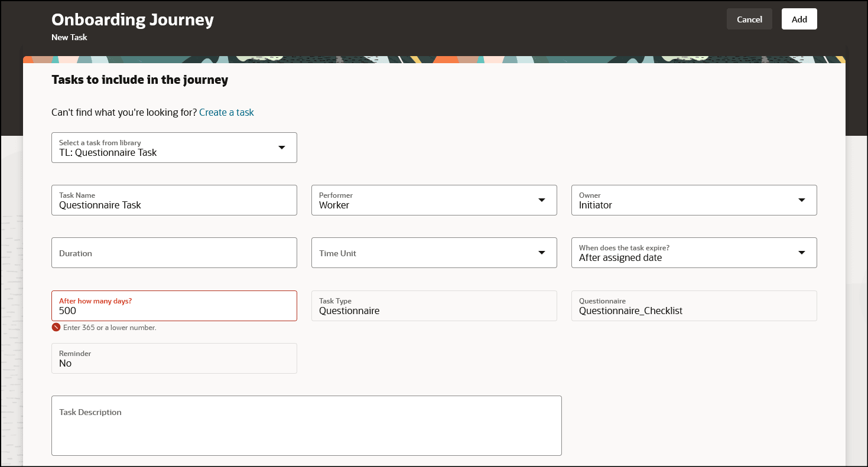Viewport: 868px width, 467px height.
Task: Click the After how many days field
Action: (174, 306)
